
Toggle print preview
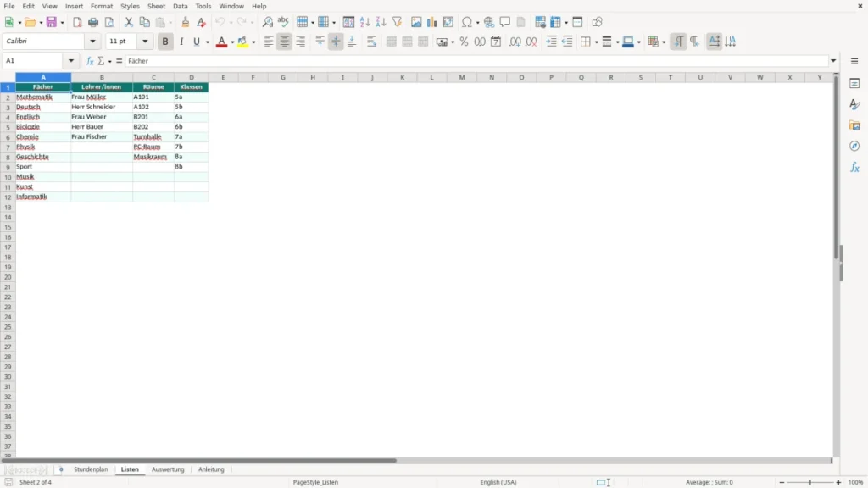(109, 22)
